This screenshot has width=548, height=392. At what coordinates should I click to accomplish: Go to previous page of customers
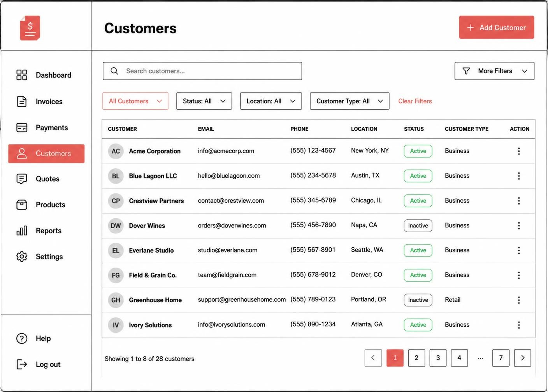(373, 358)
